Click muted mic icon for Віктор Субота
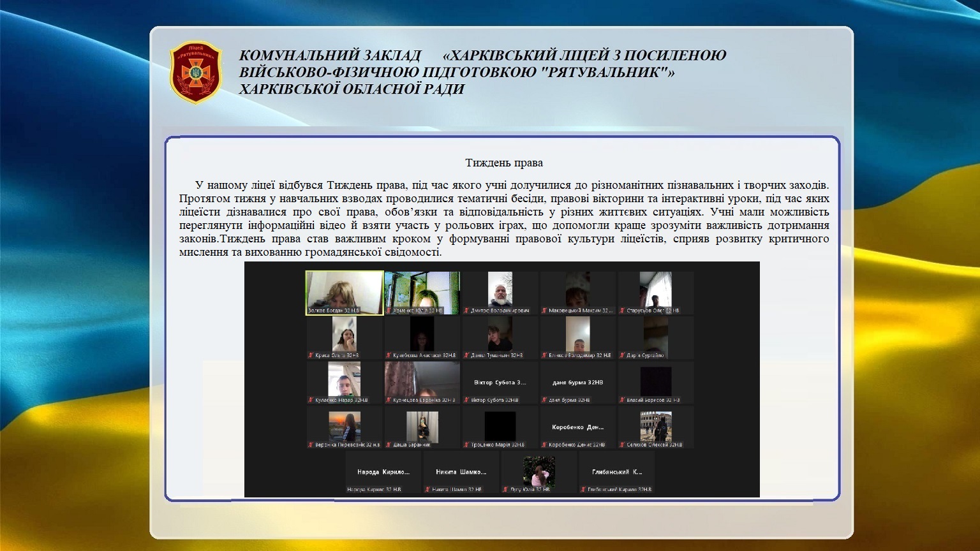980x551 pixels. pyautogui.click(x=466, y=400)
